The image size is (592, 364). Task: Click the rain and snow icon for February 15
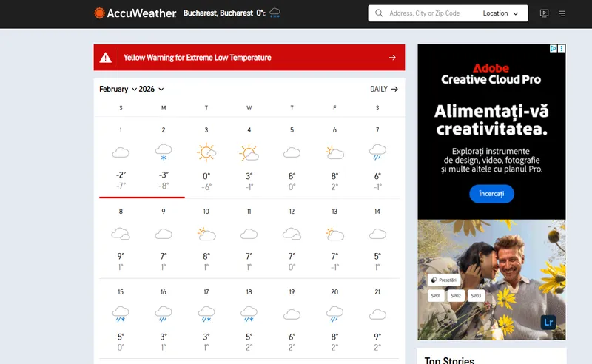coord(121,314)
